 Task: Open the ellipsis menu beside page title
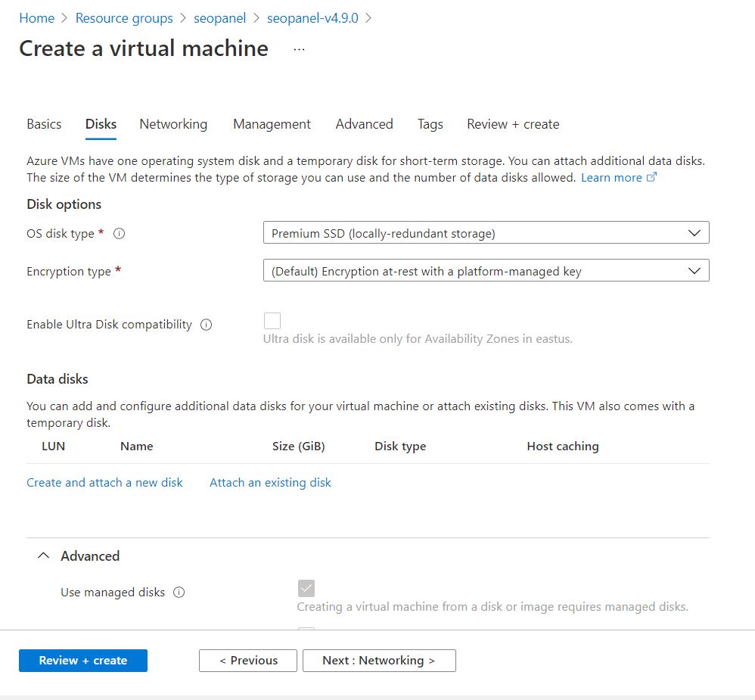(x=300, y=49)
